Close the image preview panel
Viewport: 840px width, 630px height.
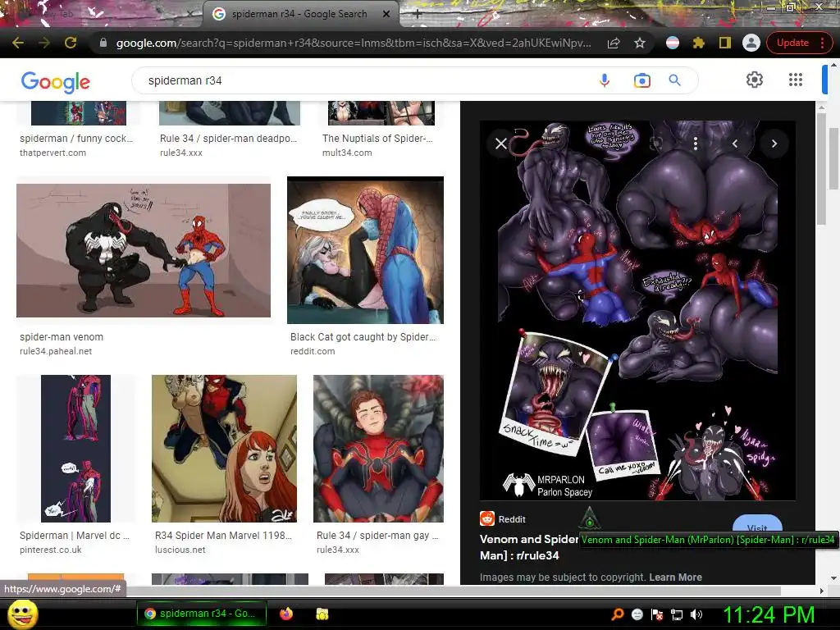[501, 144]
